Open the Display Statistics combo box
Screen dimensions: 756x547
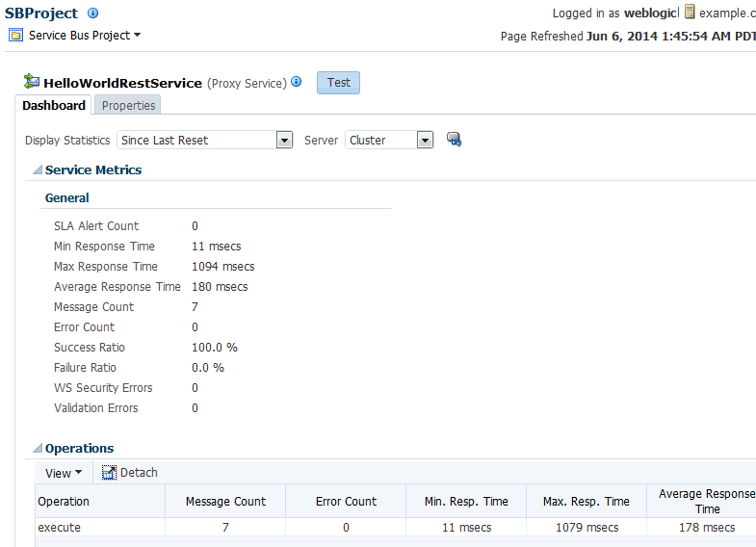205,141
